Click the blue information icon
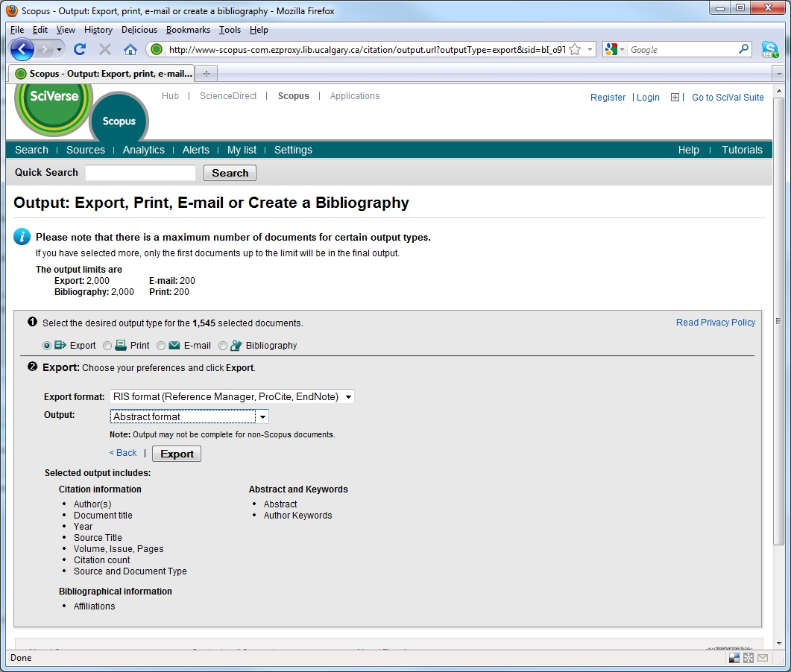Viewport: 791px width, 672px height. coord(22,237)
